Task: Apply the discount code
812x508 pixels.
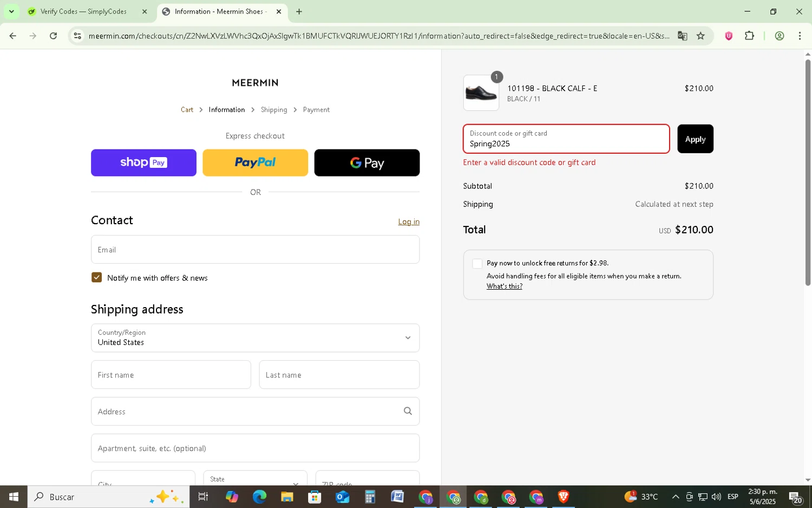Action: [x=695, y=139]
